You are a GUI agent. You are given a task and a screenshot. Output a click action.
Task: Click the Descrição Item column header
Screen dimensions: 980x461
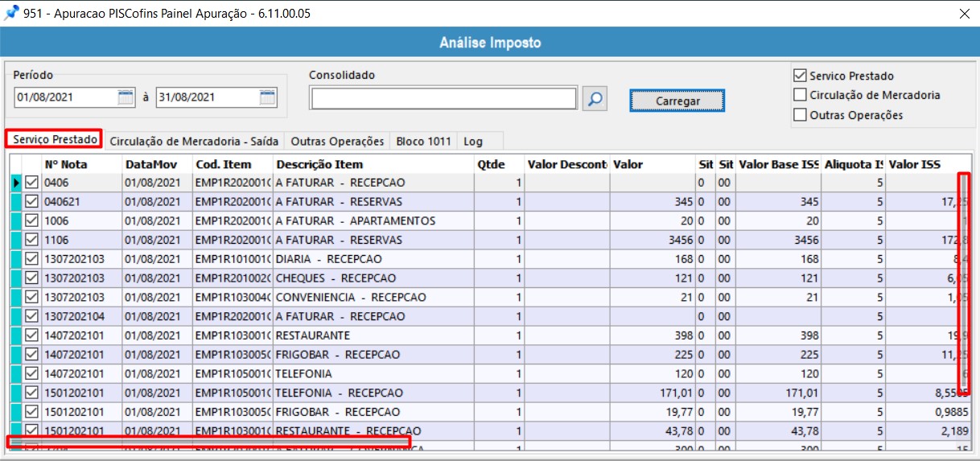coord(373,164)
